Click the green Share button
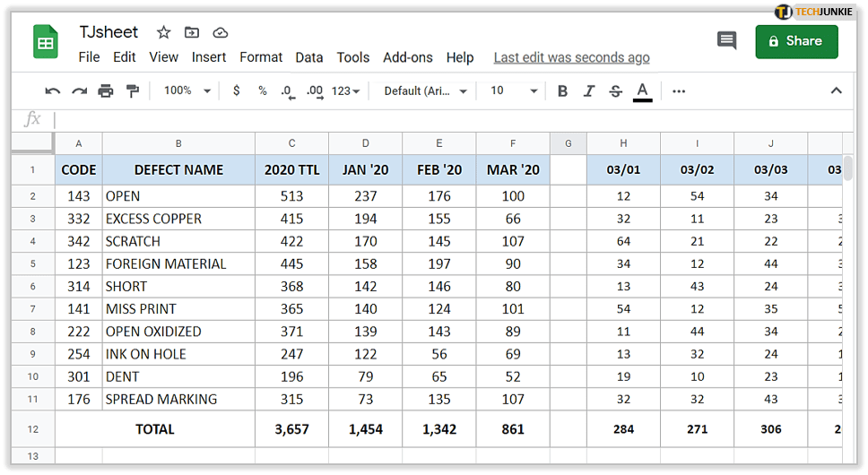Viewport: 868px width, 475px height. [x=796, y=41]
